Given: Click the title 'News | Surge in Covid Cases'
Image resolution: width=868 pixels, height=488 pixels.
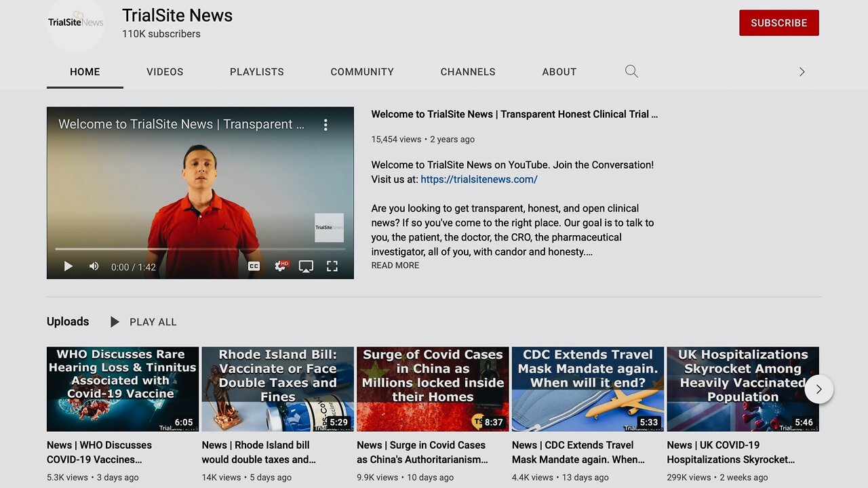Looking at the screenshot, I should coord(422,452).
